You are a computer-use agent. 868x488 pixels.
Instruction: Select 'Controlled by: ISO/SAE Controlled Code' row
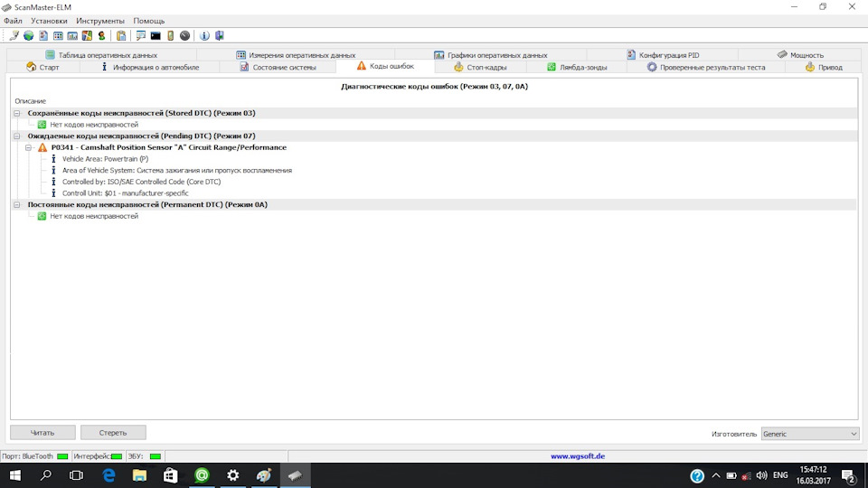pos(141,182)
